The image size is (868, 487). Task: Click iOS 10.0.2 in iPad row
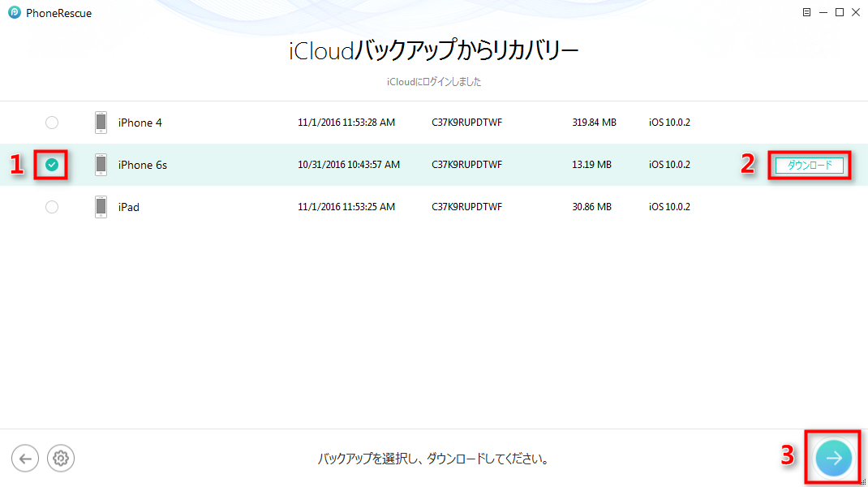tap(669, 207)
